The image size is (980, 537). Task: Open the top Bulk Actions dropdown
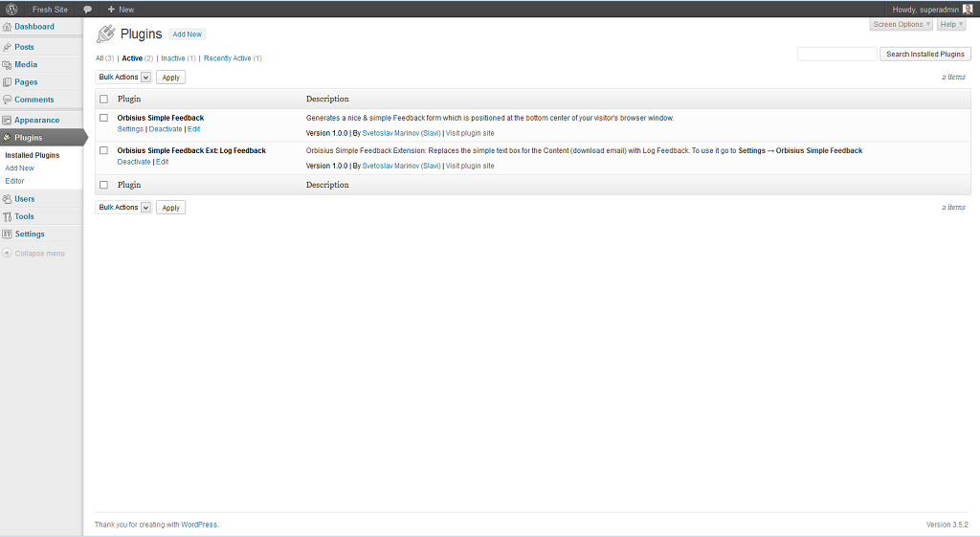(123, 77)
